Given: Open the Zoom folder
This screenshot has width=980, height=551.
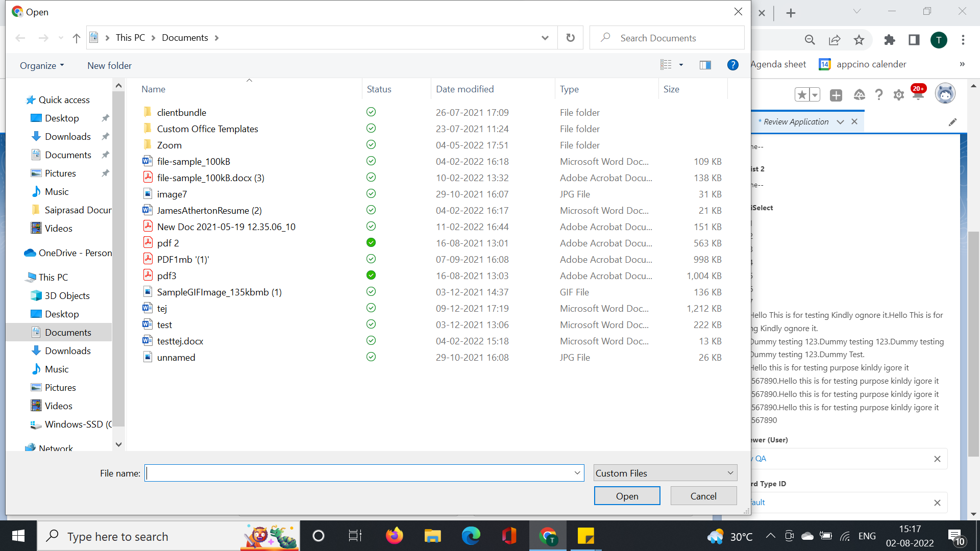Looking at the screenshot, I should point(169,145).
